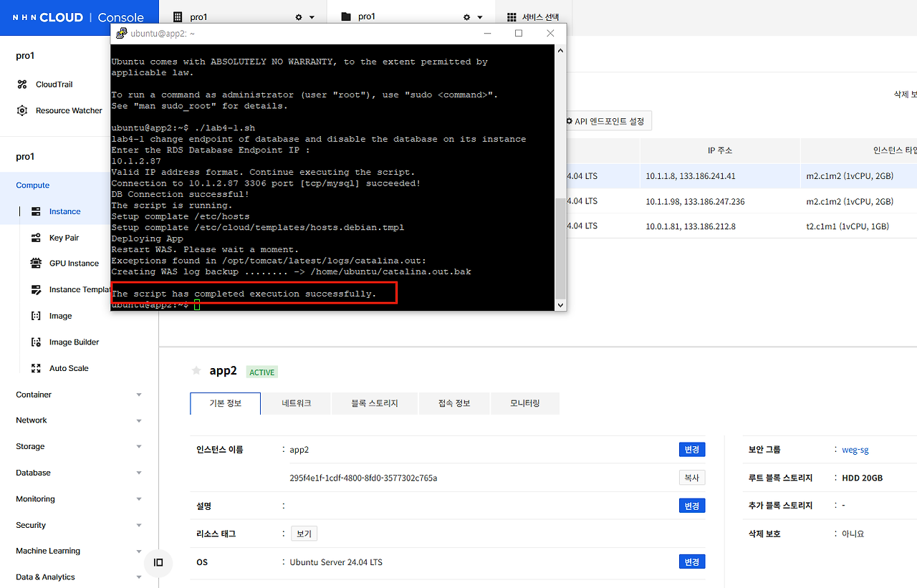This screenshot has height=588, width=917.
Task: Expand the Monitoring section
Action: click(79, 499)
